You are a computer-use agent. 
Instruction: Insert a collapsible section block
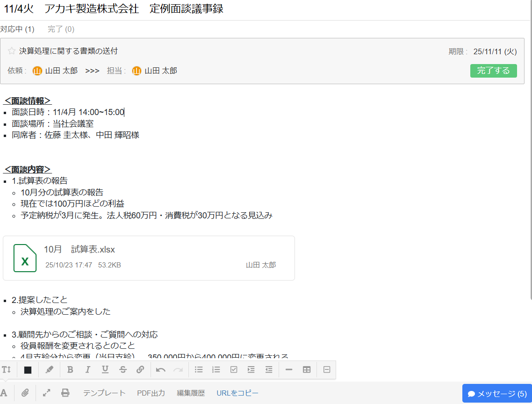[x=327, y=369]
